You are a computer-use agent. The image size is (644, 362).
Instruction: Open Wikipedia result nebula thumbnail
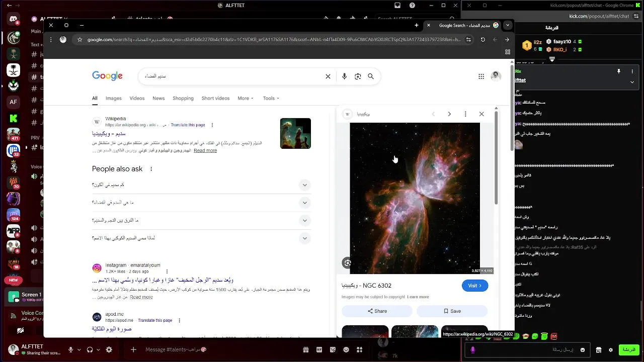coord(295,133)
